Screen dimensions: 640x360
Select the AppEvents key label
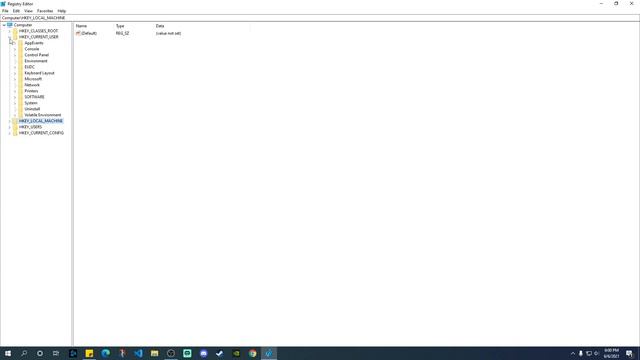34,43
